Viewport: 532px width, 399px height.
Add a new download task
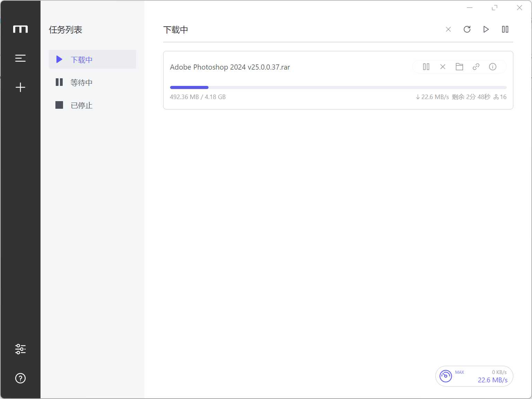(20, 87)
